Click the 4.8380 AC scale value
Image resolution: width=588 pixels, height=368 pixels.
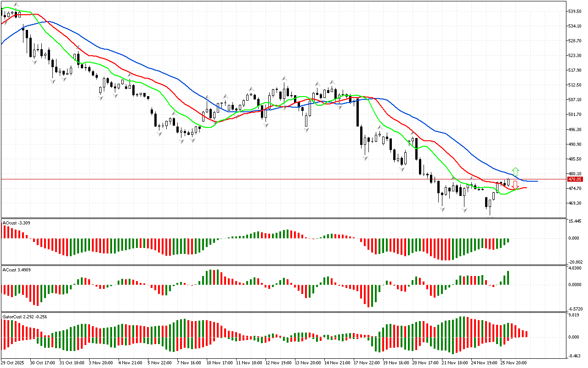576,268
